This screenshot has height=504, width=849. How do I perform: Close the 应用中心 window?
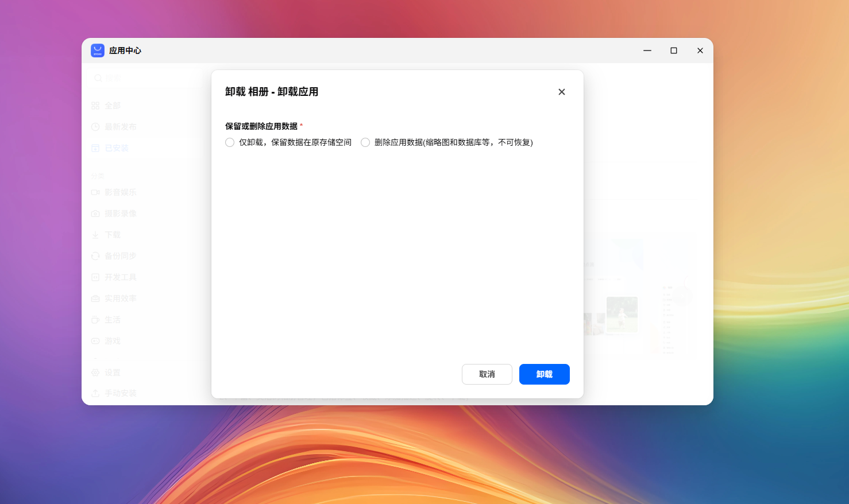coord(700,51)
